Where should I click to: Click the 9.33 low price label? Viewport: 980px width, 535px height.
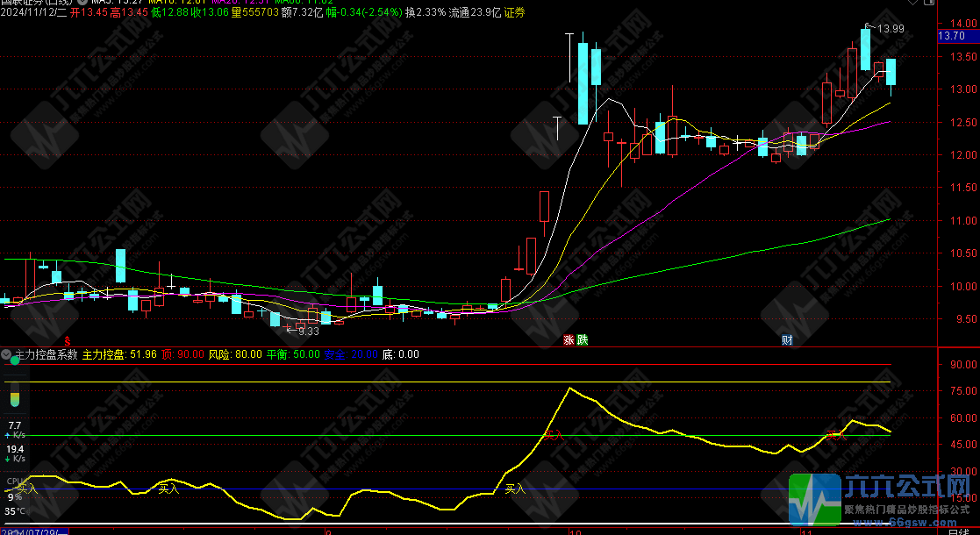click(x=307, y=332)
